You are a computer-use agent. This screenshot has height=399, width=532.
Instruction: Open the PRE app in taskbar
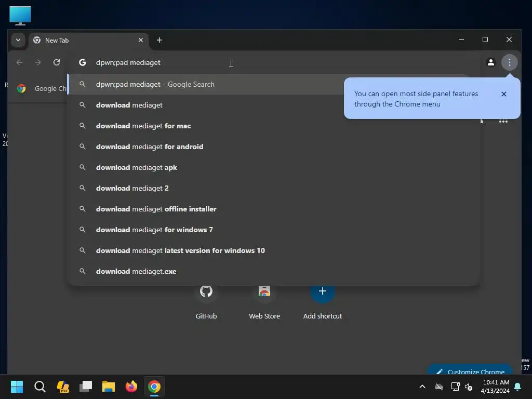(63, 387)
